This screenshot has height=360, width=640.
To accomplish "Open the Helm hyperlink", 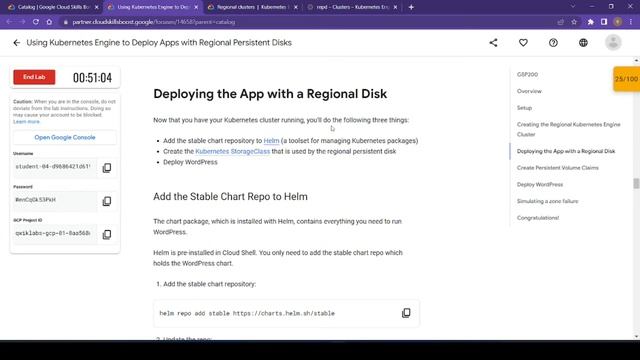I will [271, 140].
